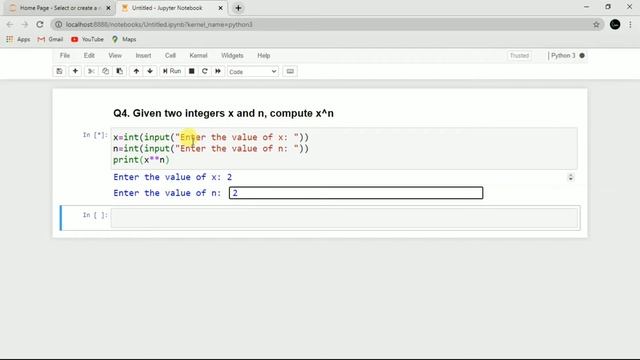Image resolution: width=640 pixels, height=360 pixels.
Task: Switch to the Home Page browser tab
Action: coord(59,8)
